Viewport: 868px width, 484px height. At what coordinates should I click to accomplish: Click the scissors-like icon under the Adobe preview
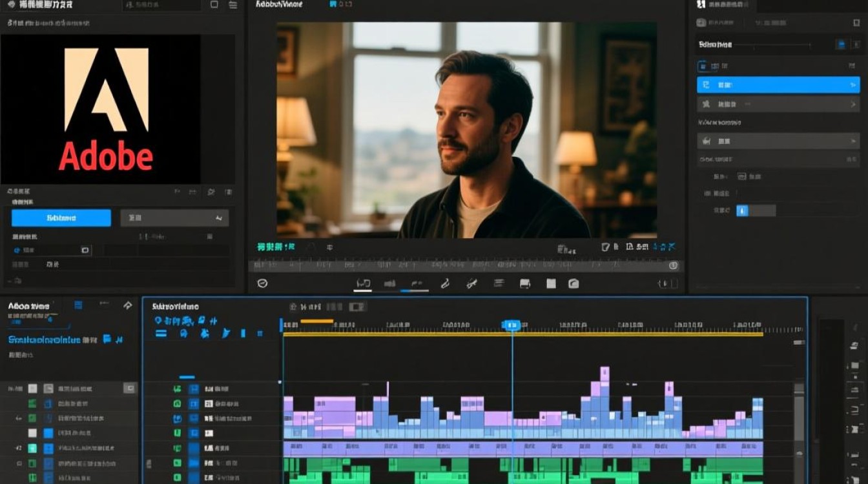coord(211,192)
